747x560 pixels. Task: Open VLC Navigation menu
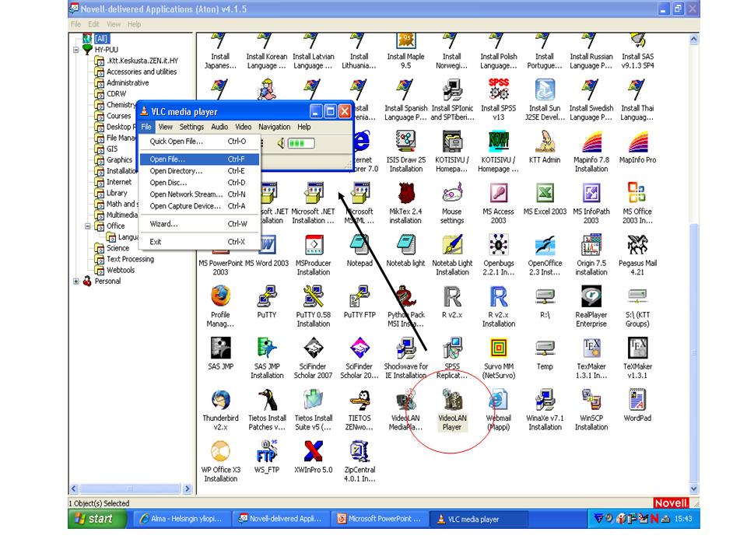pyautogui.click(x=275, y=127)
